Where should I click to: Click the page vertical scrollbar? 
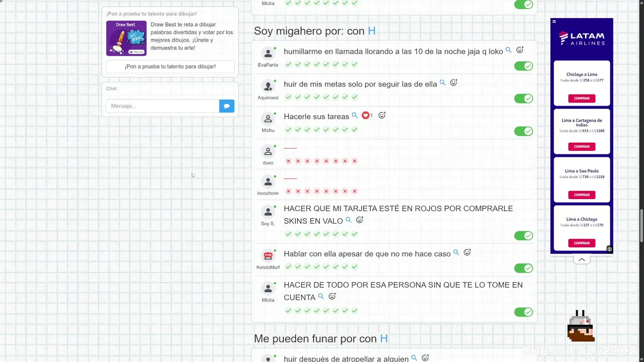641,226
